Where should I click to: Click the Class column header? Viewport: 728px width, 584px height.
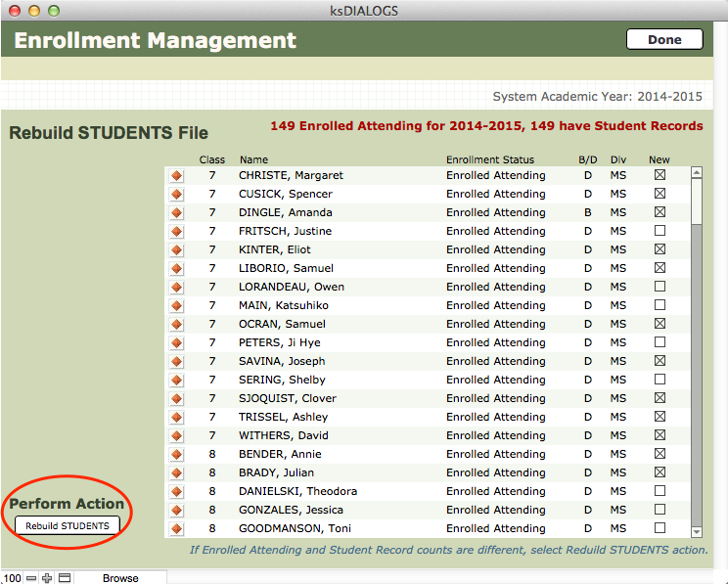pos(211,159)
